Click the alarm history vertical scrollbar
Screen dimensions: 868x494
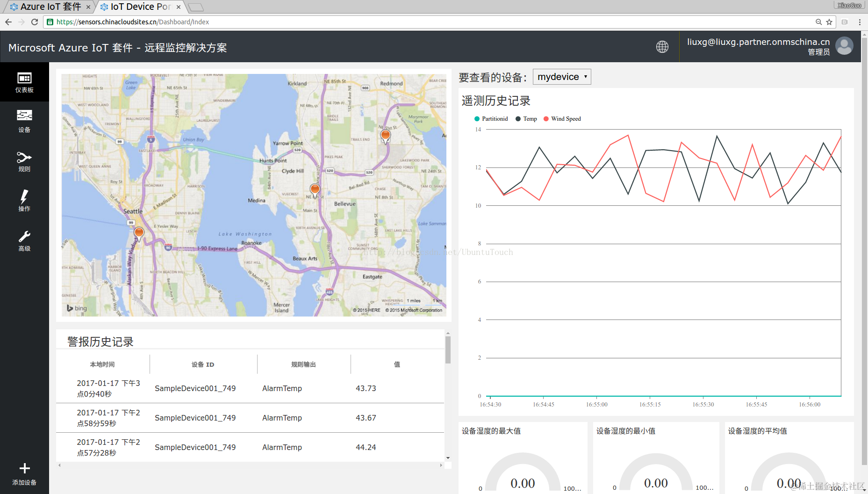point(448,350)
